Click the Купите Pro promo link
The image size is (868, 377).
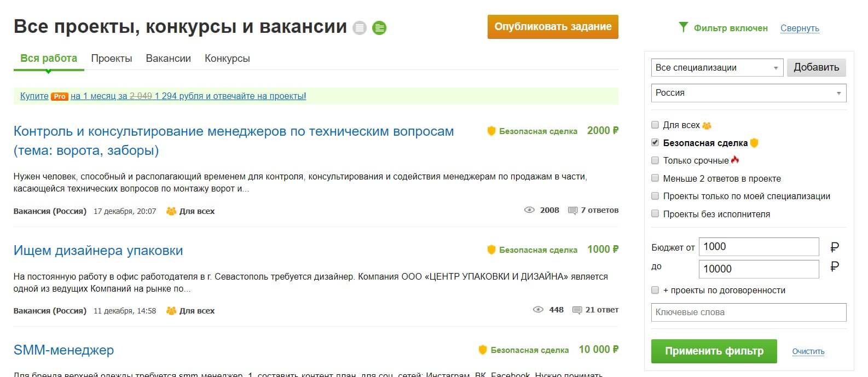[163, 96]
